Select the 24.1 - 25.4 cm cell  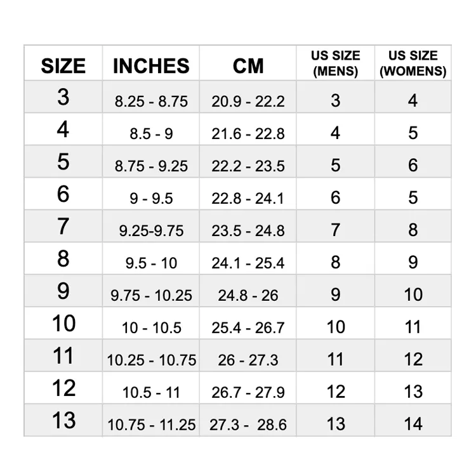248,258
